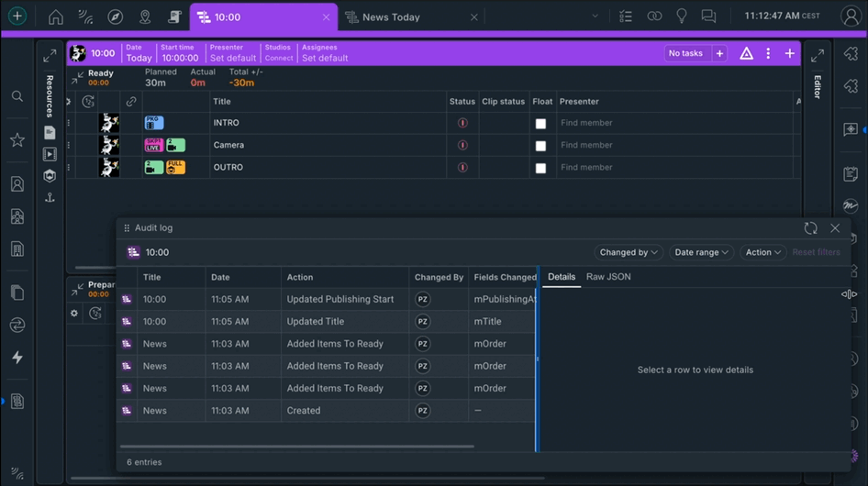Click the No tasks button
Image resolution: width=868 pixels, height=486 pixels.
coord(685,54)
